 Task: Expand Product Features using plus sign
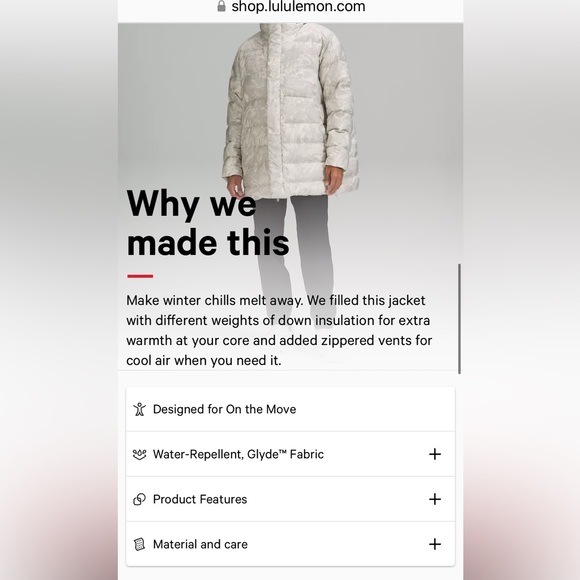(x=435, y=499)
